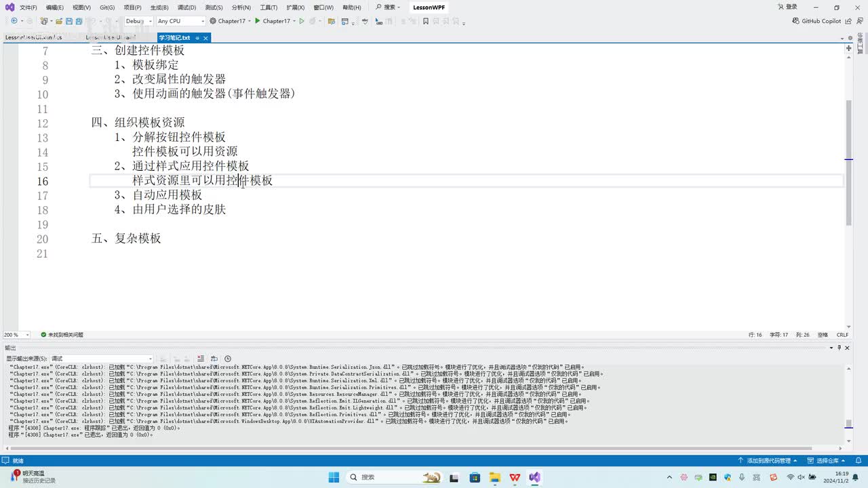Screen dimensions: 868x488
Task: Close the 学习笔记.txt tab
Action: (x=207, y=38)
